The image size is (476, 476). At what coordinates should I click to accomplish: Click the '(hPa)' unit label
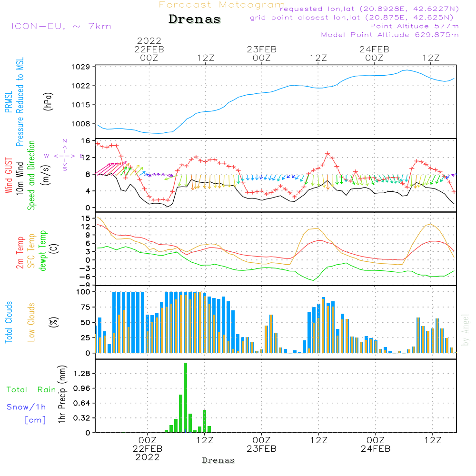[48, 101]
